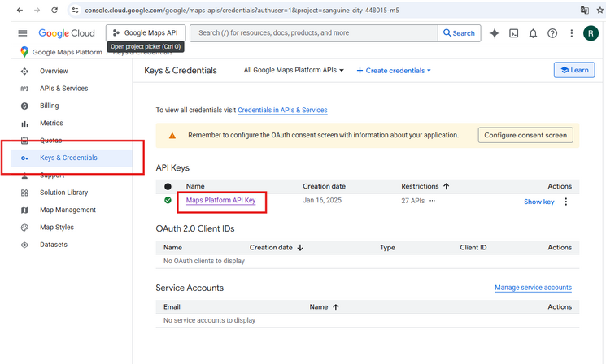Click Show key for the API key

pos(538,201)
